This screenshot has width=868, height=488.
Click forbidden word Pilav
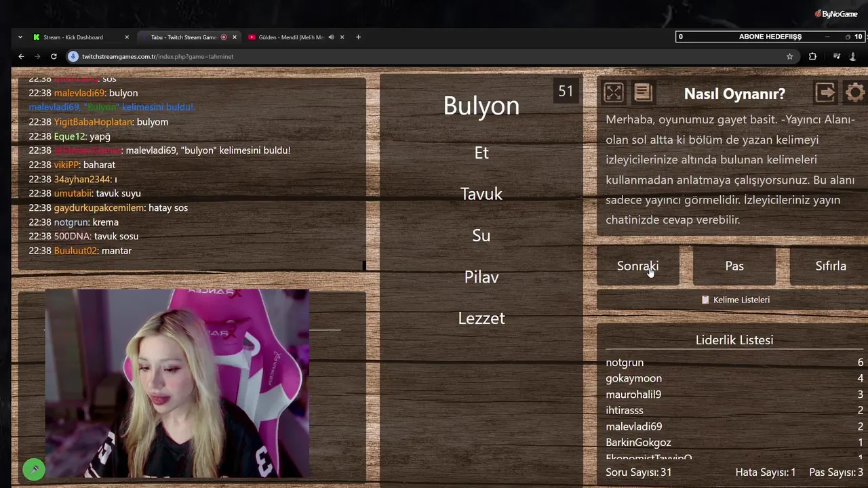point(481,277)
